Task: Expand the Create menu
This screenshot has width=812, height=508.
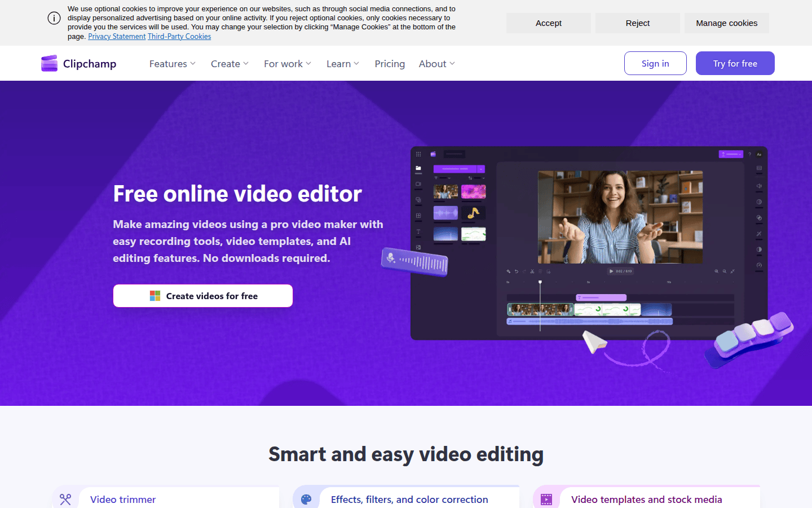Action: pyautogui.click(x=230, y=64)
